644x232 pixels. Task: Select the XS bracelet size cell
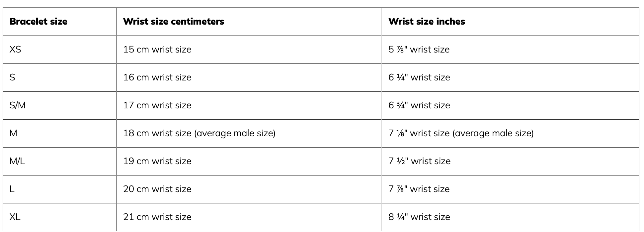(x=15, y=50)
